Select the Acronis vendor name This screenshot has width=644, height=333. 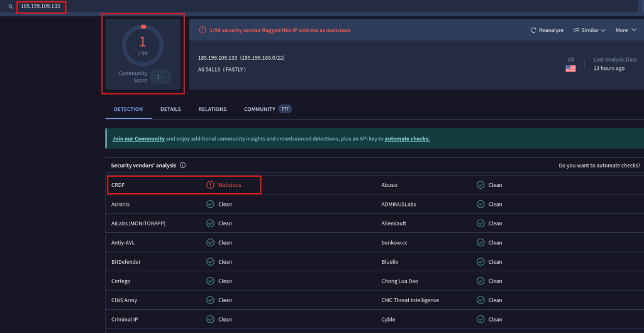[x=120, y=205]
